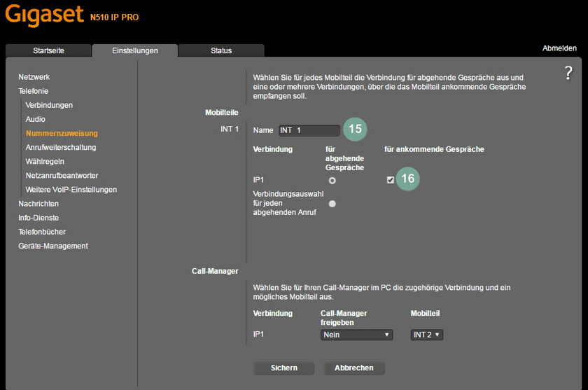Open Netzwerk in the sidebar
This screenshot has height=390, width=588.
[34, 77]
